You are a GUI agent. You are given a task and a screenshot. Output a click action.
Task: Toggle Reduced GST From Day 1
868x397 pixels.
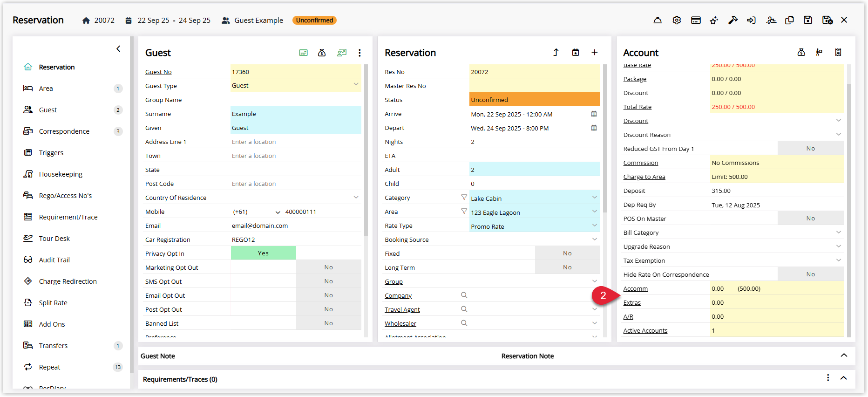811,148
